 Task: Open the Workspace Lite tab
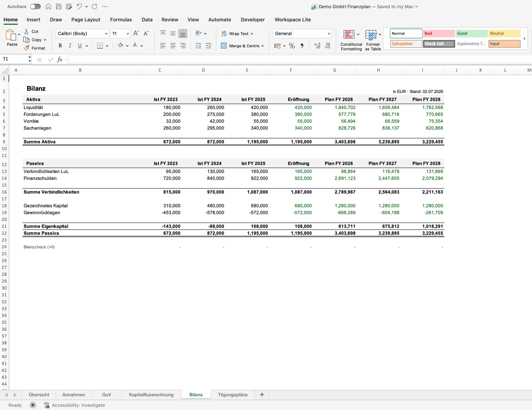(293, 20)
